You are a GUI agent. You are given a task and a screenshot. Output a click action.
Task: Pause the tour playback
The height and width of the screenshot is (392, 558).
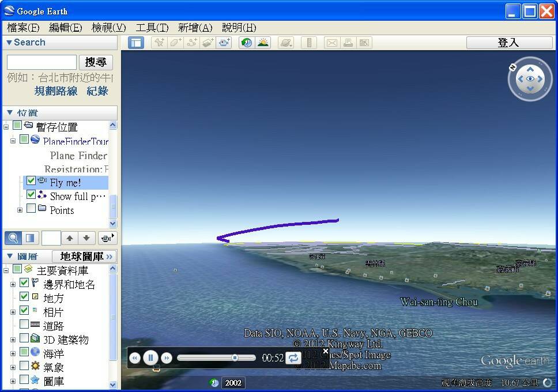click(x=150, y=357)
